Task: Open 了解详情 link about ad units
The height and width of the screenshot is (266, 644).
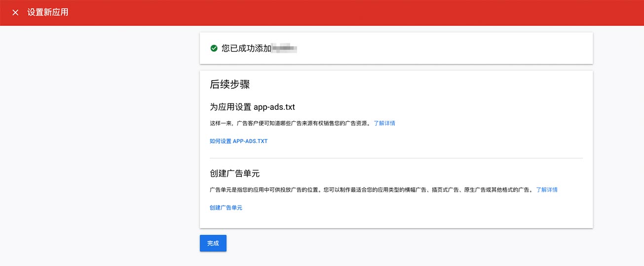Action: (547, 190)
